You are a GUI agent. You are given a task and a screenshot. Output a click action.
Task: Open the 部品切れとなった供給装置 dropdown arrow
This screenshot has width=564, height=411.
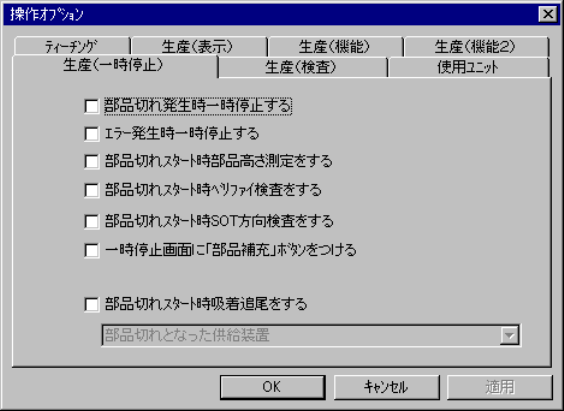click(509, 336)
